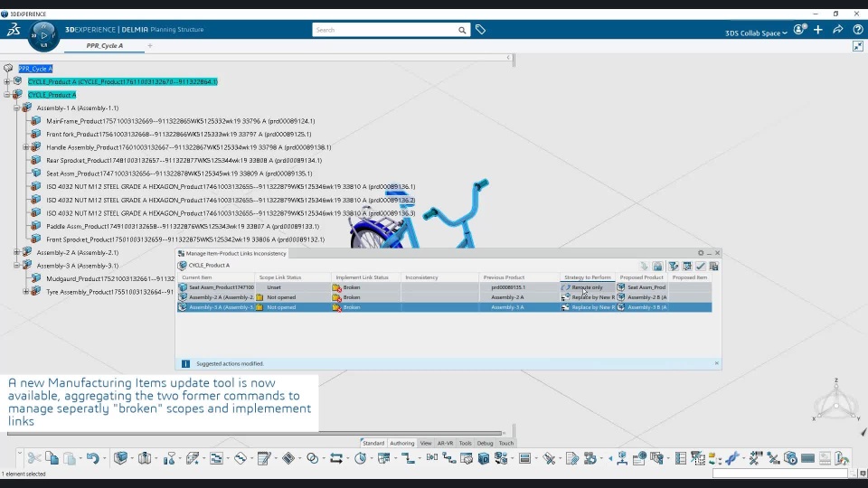
Task: Click the command input field at bottom right
Action: click(779, 474)
